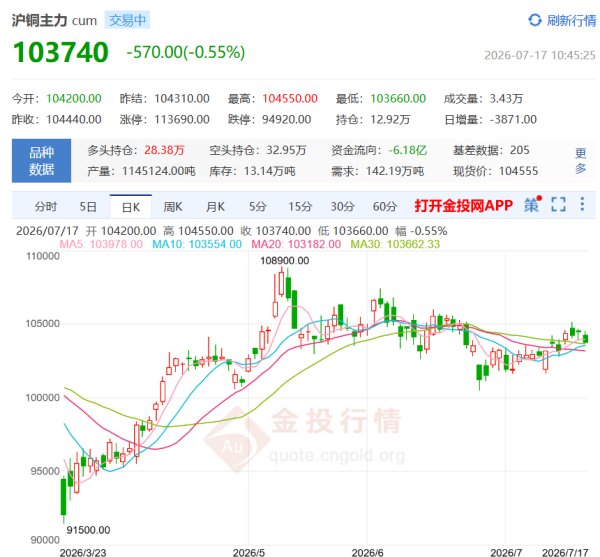600x557 pixels.
Task: Click the 涨停 value 113690.00
Action: click(x=182, y=120)
